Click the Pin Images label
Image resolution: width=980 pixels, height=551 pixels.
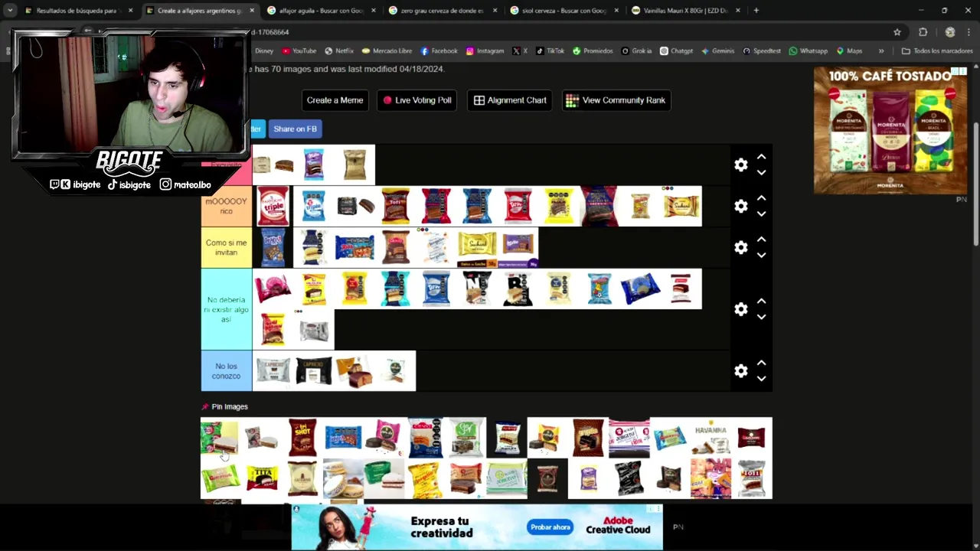(230, 407)
